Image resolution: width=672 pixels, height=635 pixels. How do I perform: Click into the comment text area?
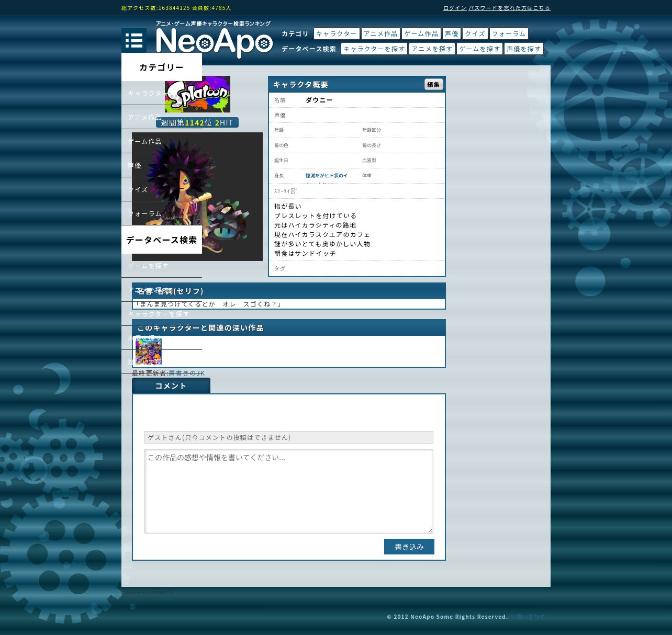(289, 491)
